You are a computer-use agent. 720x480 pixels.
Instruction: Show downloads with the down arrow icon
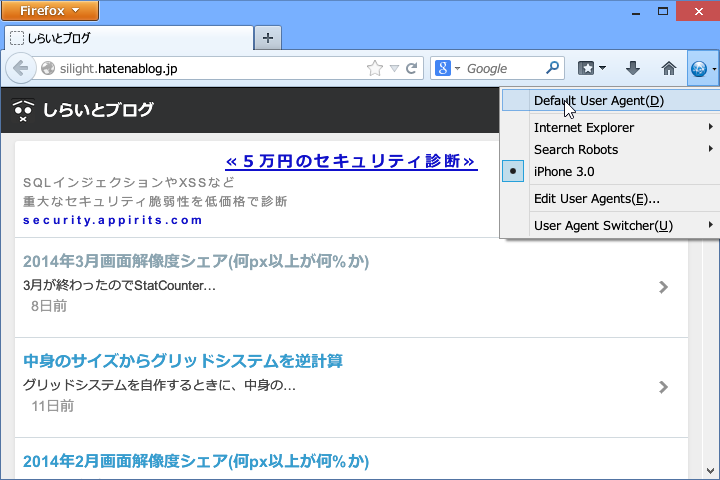[633, 68]
